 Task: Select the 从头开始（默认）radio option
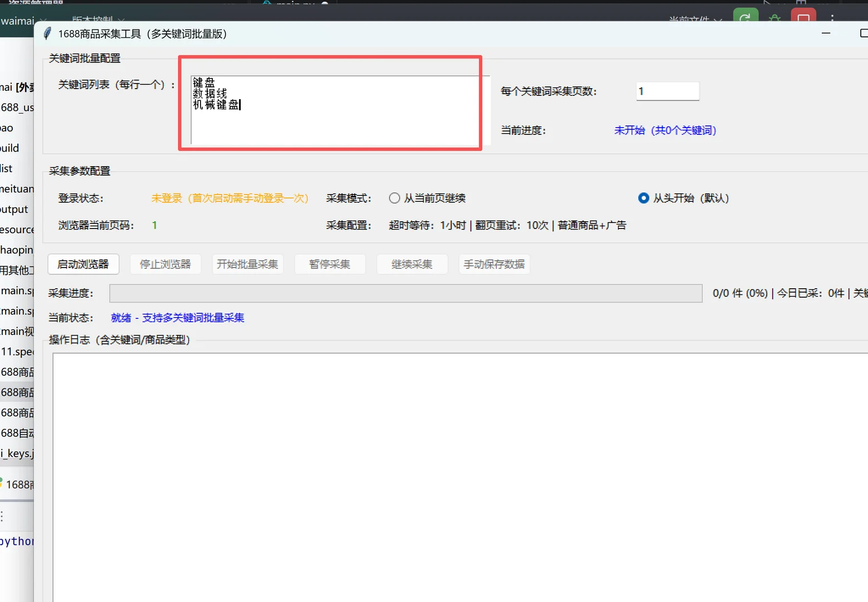tap(644, 198)
